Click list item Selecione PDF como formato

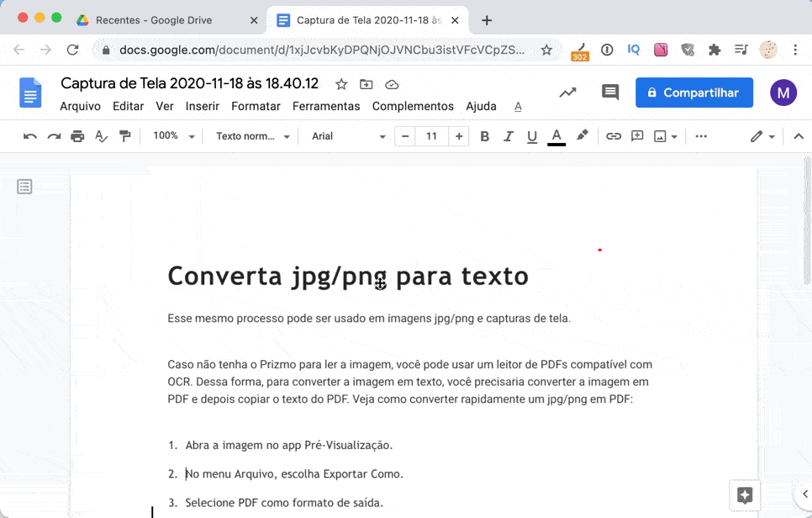(x=284, y=503)
